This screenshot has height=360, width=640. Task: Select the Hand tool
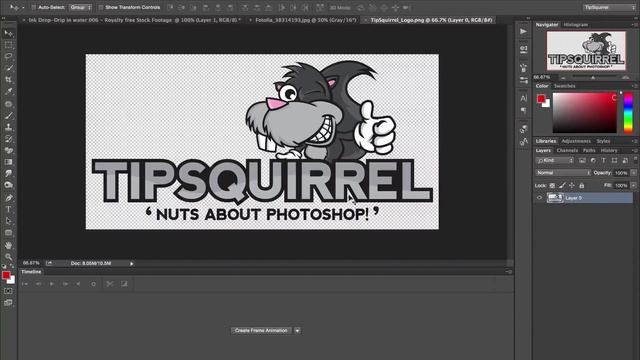tap(8, 245)
